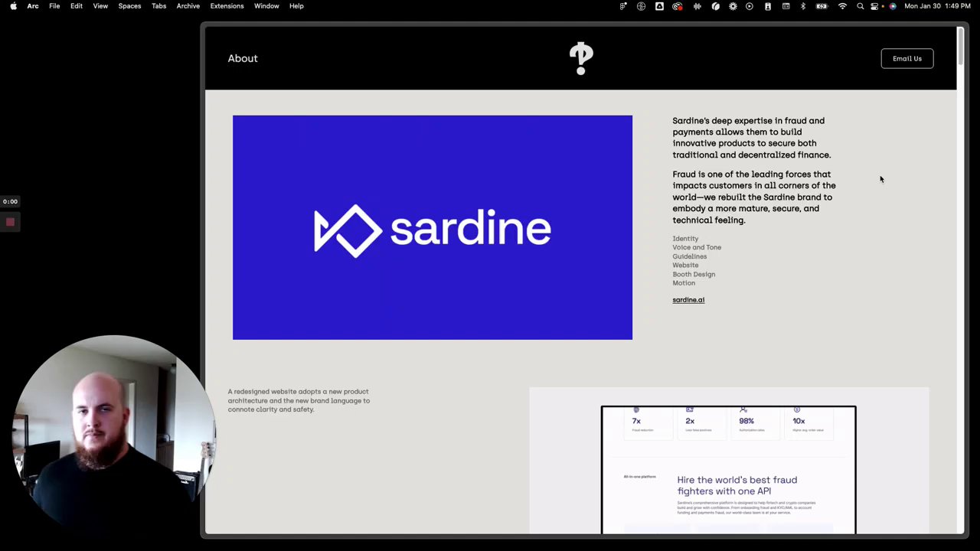Open Control Center
Image resolution: width=980 pixels, height=551 pixels.
point(874,6)
